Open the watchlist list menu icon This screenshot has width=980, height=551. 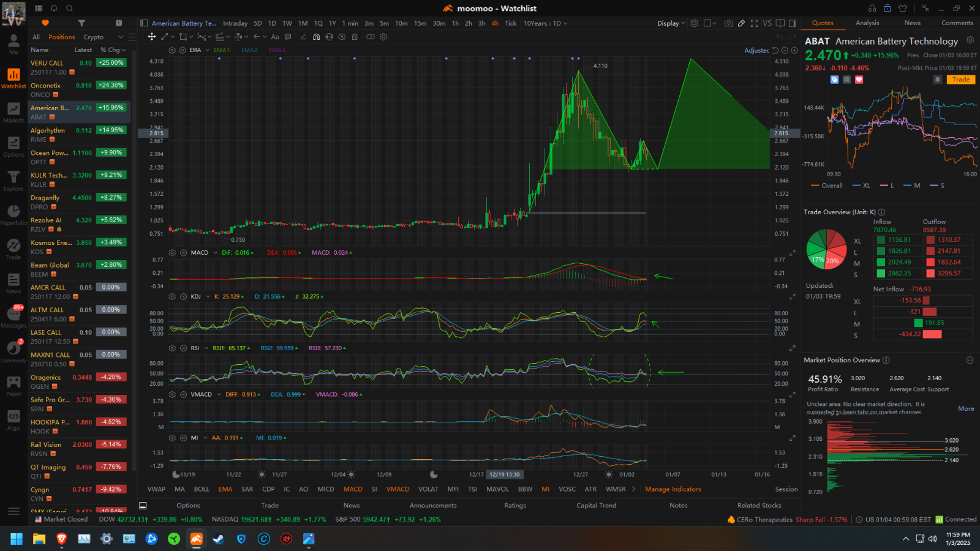(x=132, y=37)
